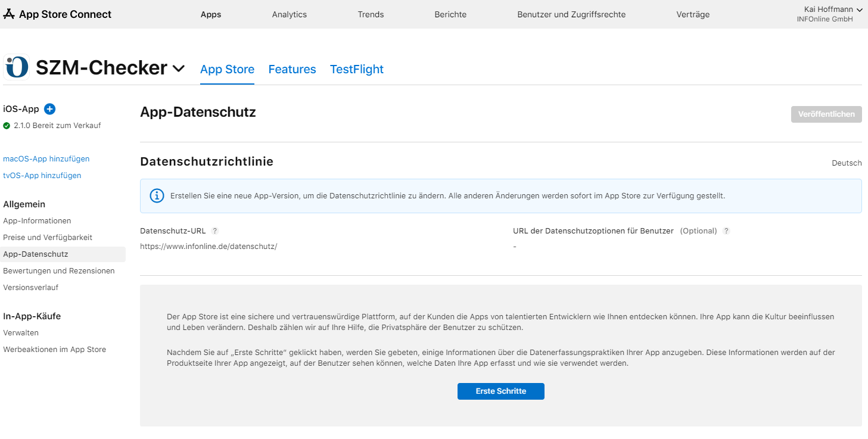Click the Allgemein sidebar section heading
This screenshot has width=868, height=439.
(24, 204)
